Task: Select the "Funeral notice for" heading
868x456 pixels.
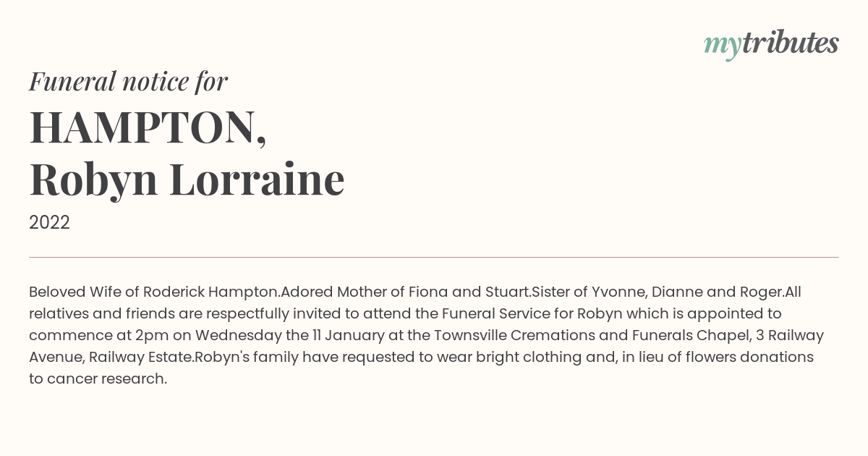Action: [x=129, y=81]
